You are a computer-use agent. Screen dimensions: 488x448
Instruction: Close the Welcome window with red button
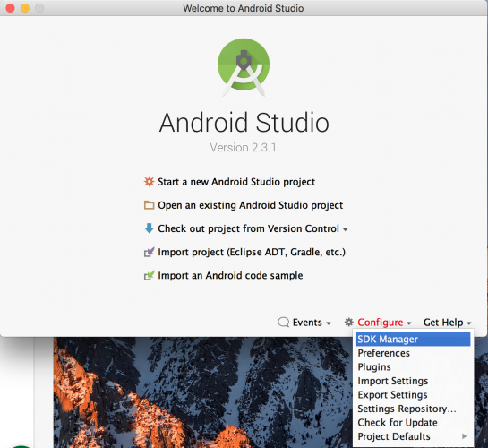[x=10, y=8]
